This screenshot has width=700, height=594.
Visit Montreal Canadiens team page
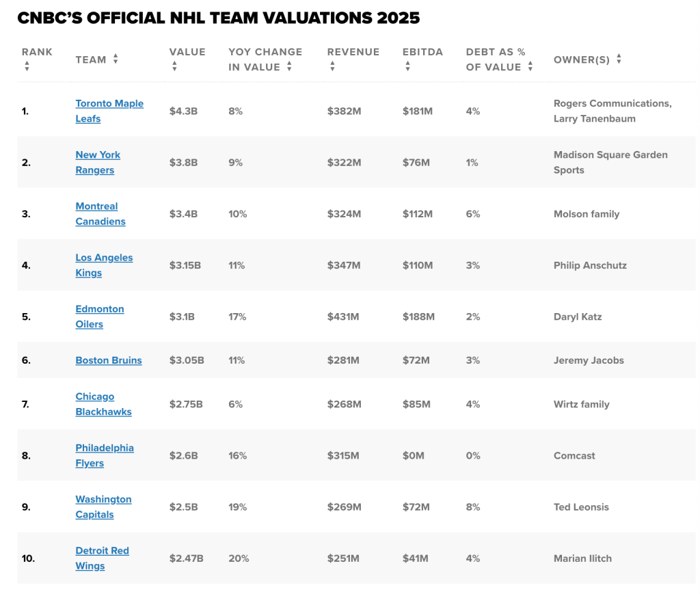click(x=100, y=214)
